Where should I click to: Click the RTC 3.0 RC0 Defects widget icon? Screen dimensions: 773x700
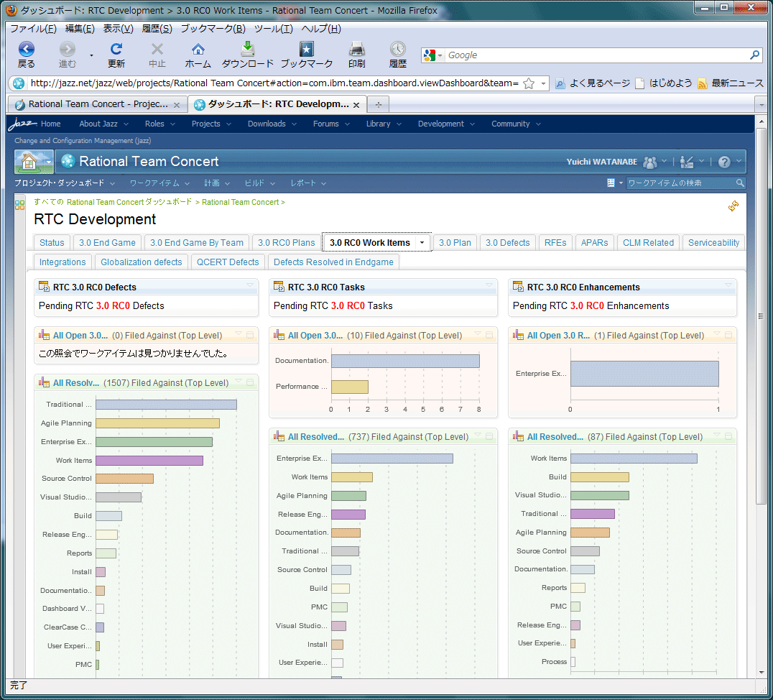(x=45, y=287)
